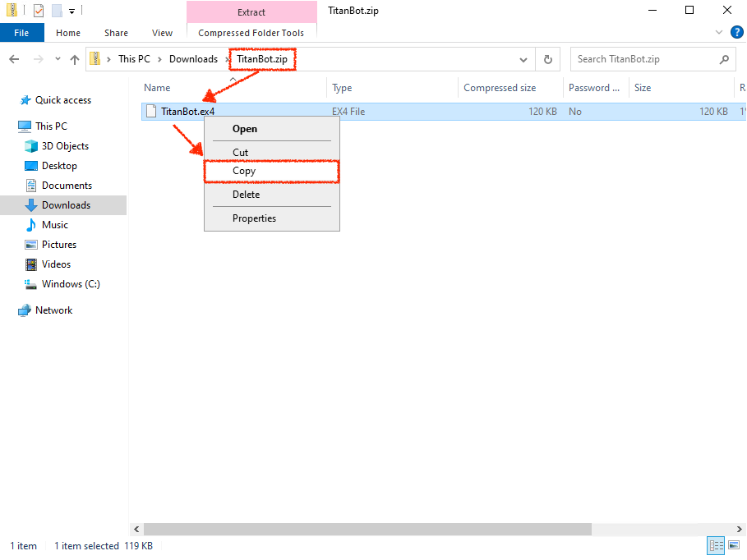Open the Help question mark icon

[x=736, y=32]
